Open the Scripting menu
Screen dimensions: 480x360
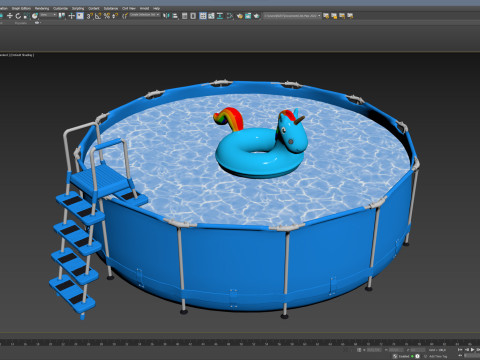pyautogui.click(x=78, y=8)
